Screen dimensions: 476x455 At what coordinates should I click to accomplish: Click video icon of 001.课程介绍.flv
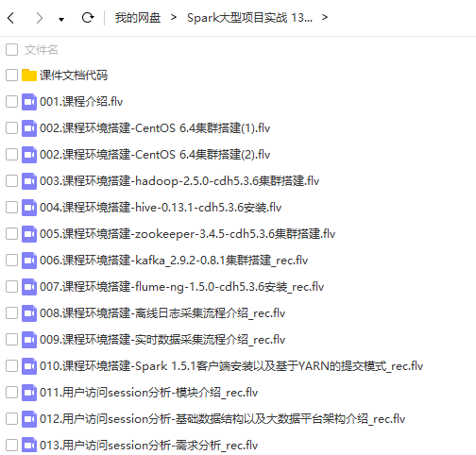[x=29, y=102]
